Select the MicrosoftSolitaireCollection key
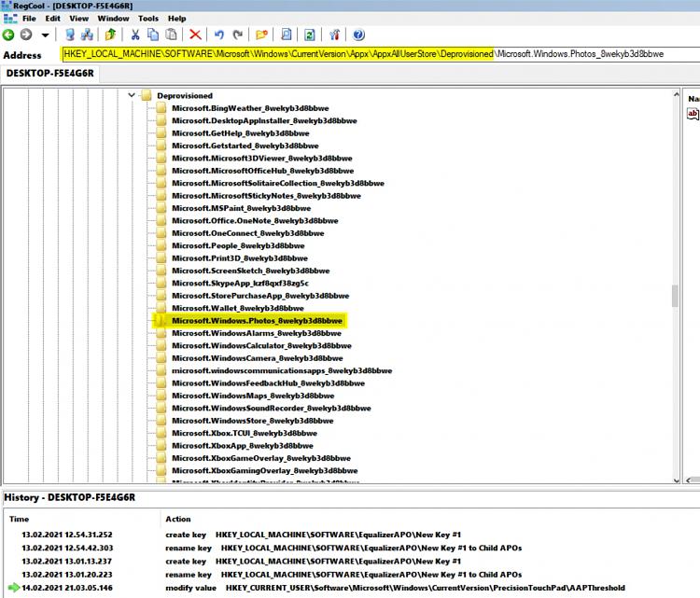Screen dimensions: 700x598 278,183
